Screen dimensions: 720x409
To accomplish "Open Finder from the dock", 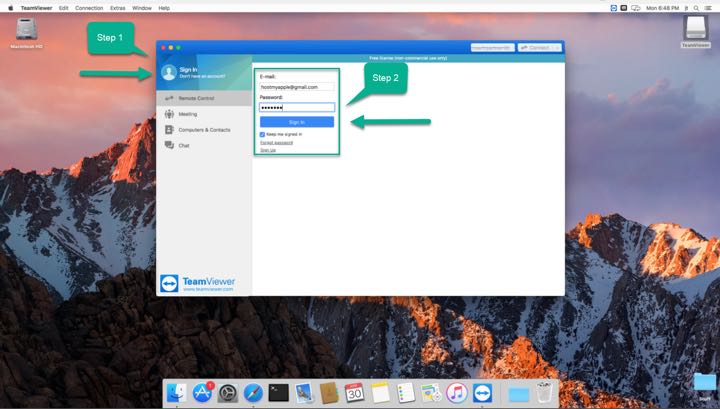I will tap(176, 393).
